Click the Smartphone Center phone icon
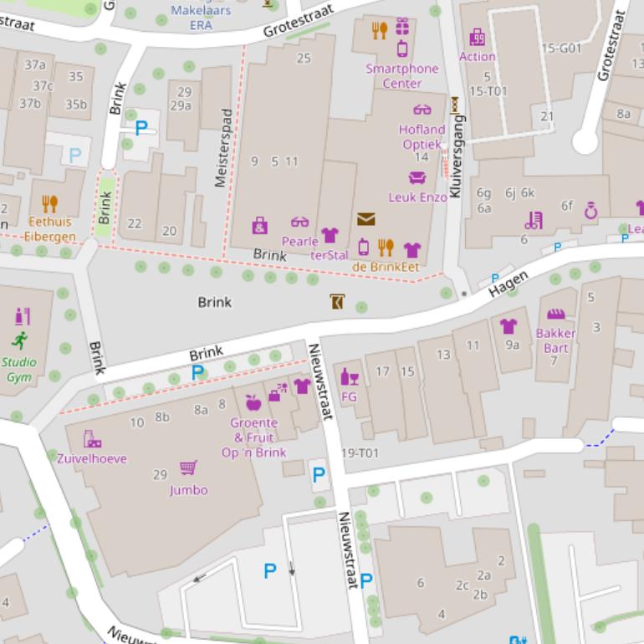 (402, 49)
